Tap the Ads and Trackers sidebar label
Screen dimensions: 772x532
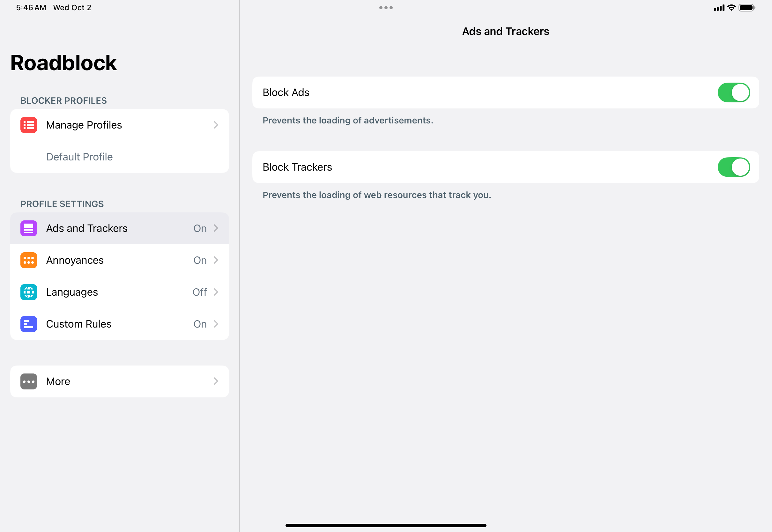[x=87, y=228]
